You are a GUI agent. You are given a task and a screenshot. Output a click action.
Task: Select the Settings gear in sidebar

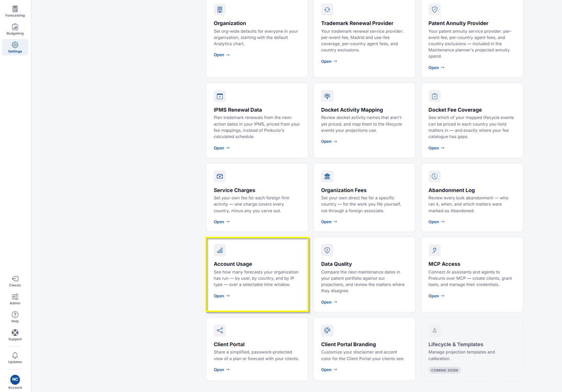click(x=15, y=47)
